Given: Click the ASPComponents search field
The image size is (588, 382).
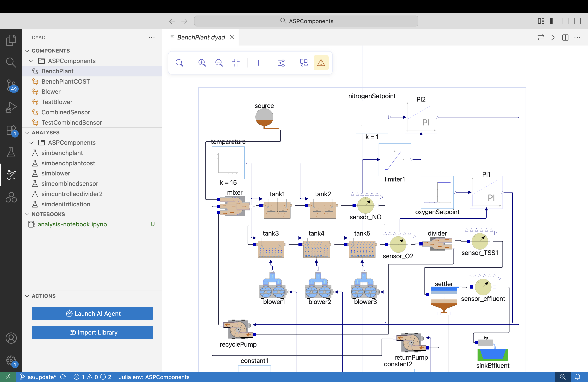Looking at the screenshot, I should 306,21.
